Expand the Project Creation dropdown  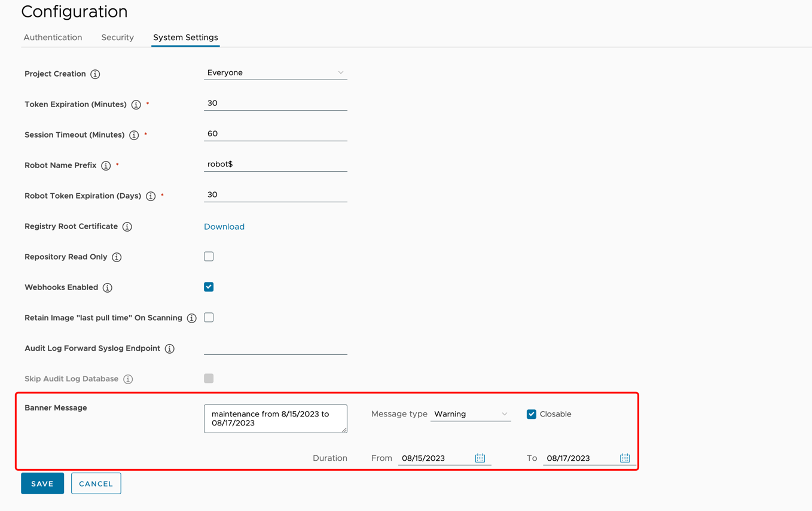(x=275, y=73)
